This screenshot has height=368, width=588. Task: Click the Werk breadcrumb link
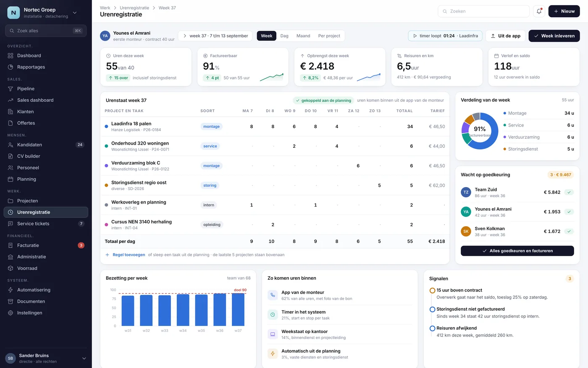[x=105, y=8]
